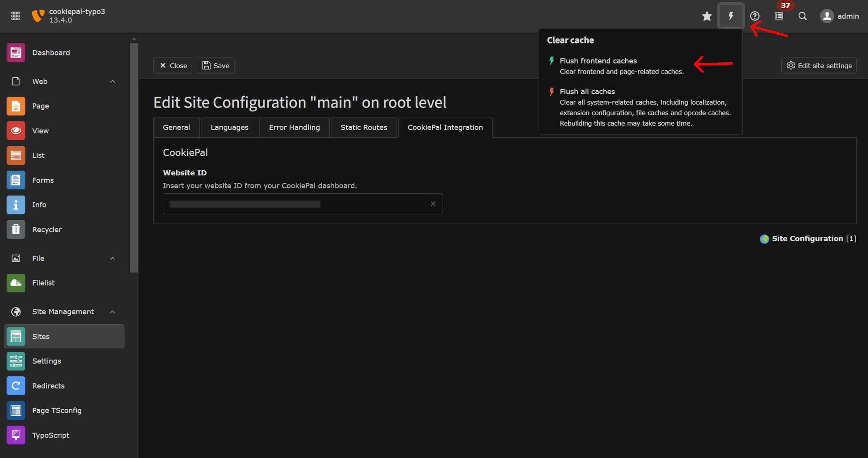Open the help menu icon
This screenshot has height=458, width=868.
pyautogui.click(x=754, y=16)
